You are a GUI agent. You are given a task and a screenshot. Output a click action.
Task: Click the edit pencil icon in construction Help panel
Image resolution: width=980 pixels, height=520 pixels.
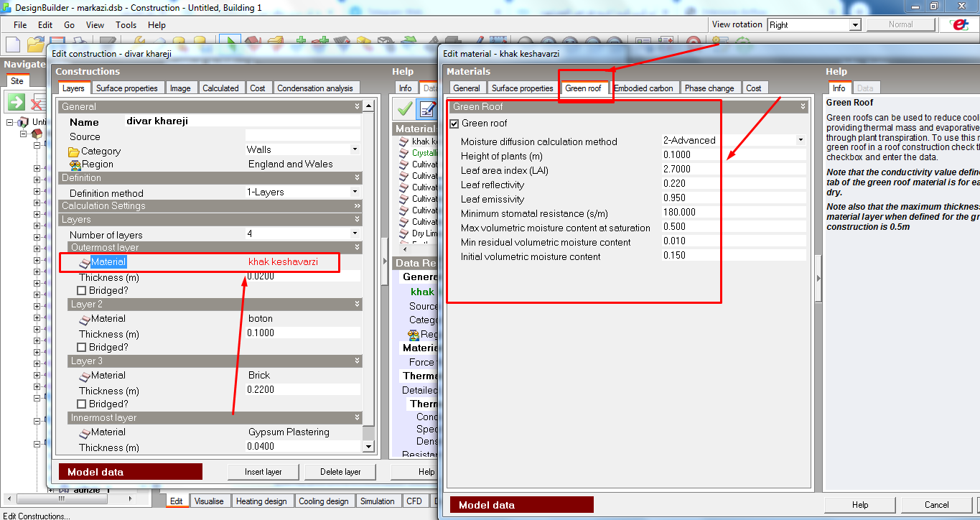(x=428, y=108)
